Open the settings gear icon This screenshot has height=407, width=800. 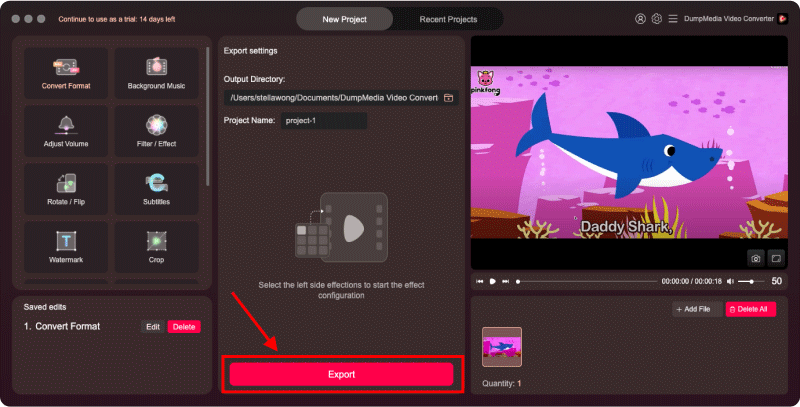point(657,19)
